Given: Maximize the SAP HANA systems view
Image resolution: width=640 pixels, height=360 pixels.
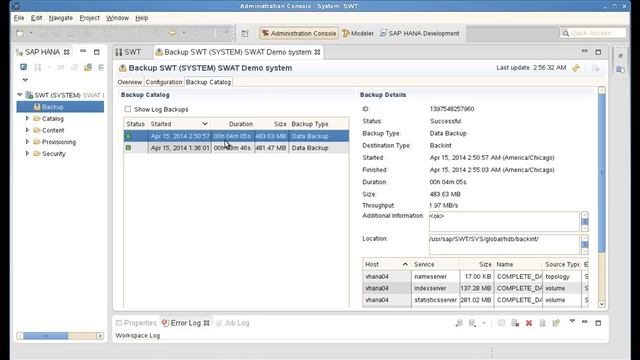Looking at the screenshot, I should point(96,52).
